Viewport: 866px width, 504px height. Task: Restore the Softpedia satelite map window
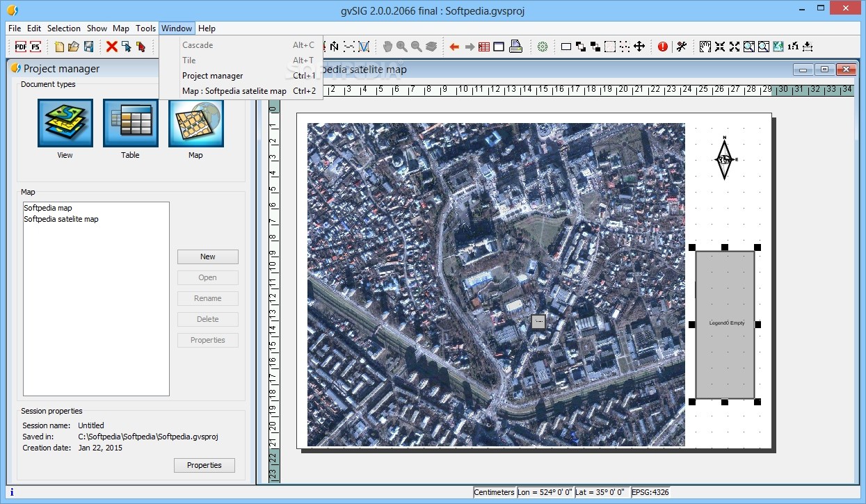point(825,70)
